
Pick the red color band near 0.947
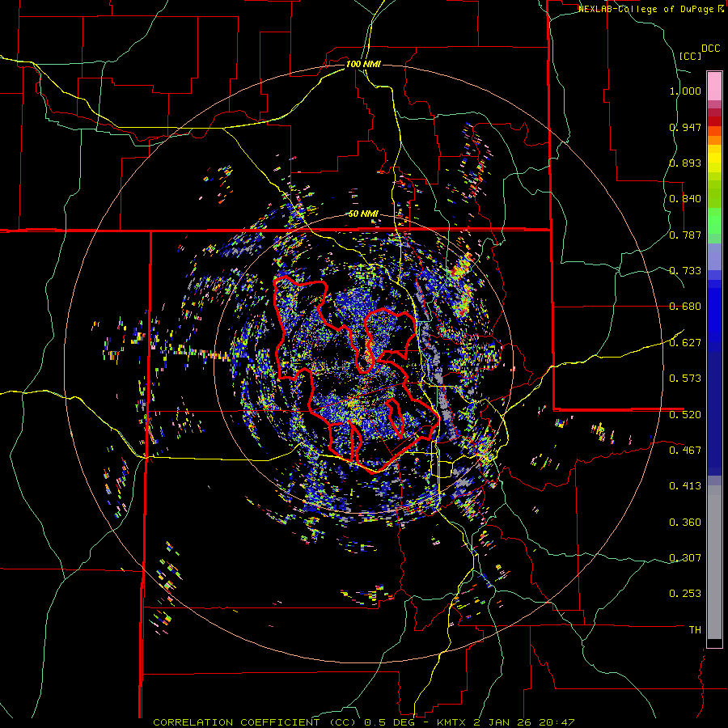(x=714, y=121)
